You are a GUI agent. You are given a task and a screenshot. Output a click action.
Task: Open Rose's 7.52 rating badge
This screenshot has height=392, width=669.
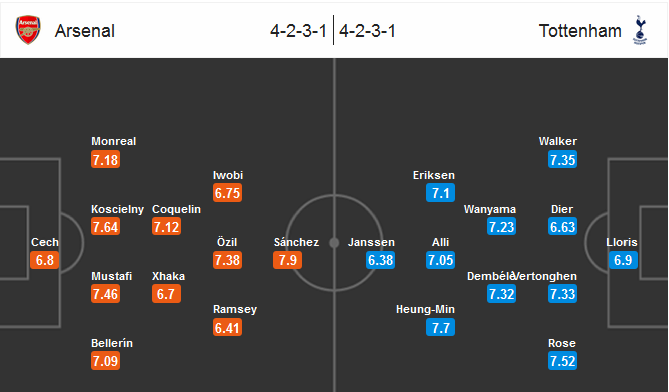coord(562,361)
